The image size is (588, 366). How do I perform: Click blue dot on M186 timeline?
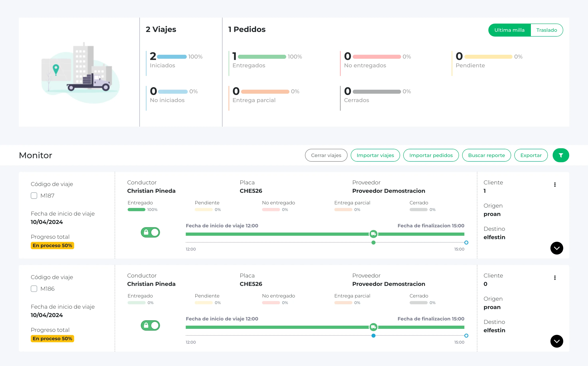coord(373,335)
